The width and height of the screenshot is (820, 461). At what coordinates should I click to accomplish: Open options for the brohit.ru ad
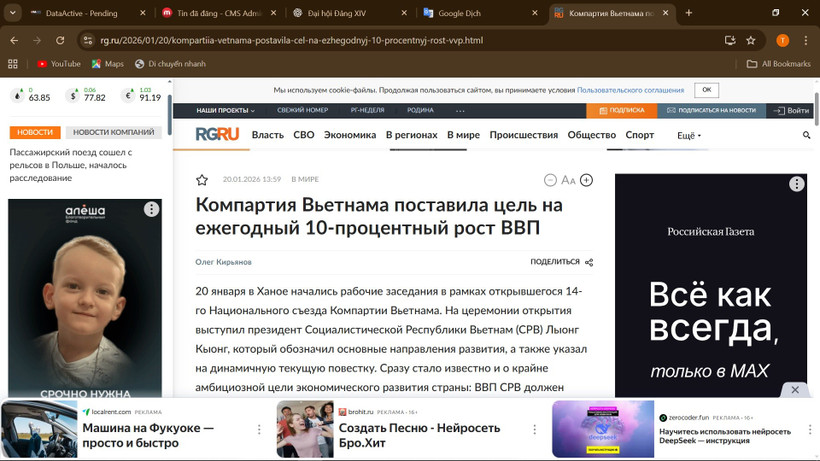click(x=534, y=430)
